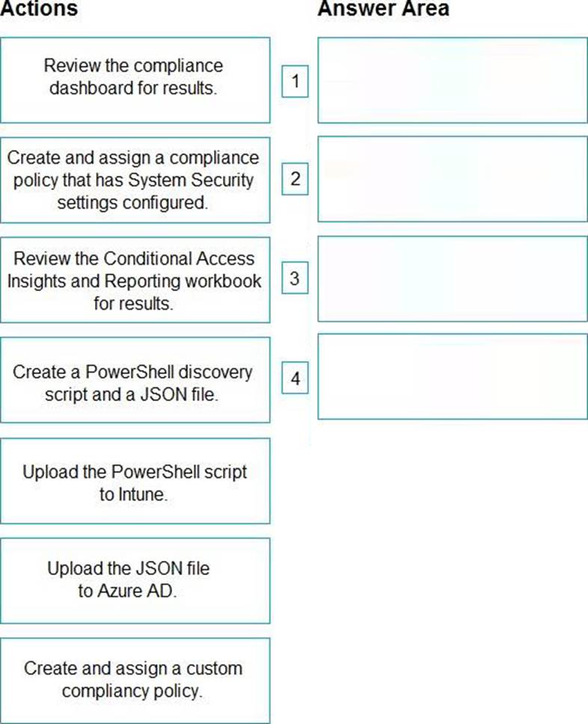The image size is (588, 724).
Task: Click the 'Answer Area' column heading
Action: point(383,9)
